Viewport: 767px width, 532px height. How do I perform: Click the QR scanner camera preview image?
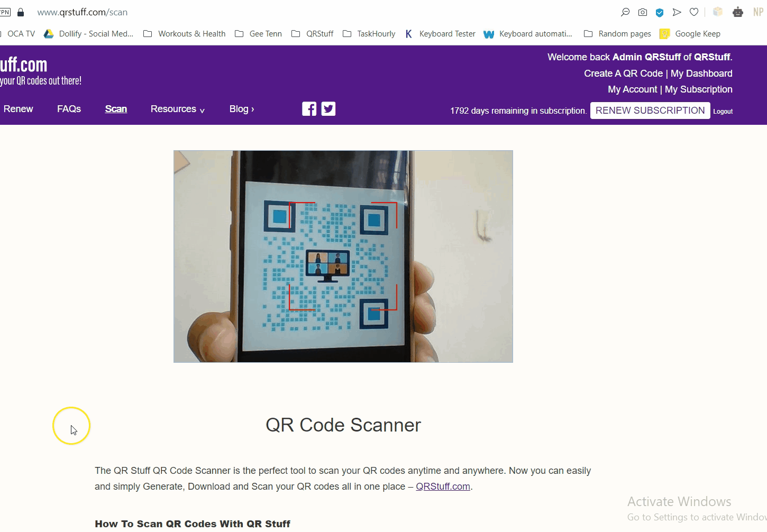[343, 256]
